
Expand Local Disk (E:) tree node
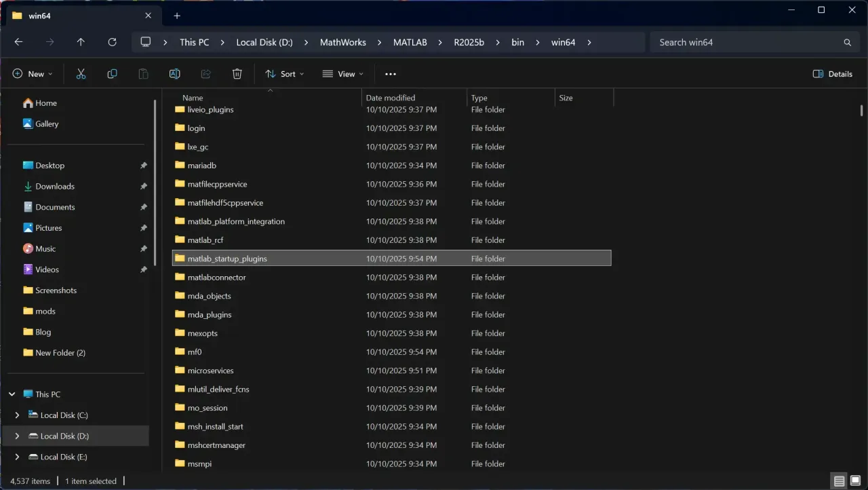click(x=18, y=457)
